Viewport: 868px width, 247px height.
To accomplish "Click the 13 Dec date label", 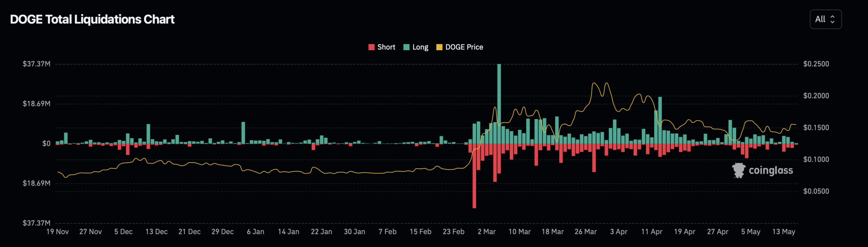I will click(x=157, y=232).
